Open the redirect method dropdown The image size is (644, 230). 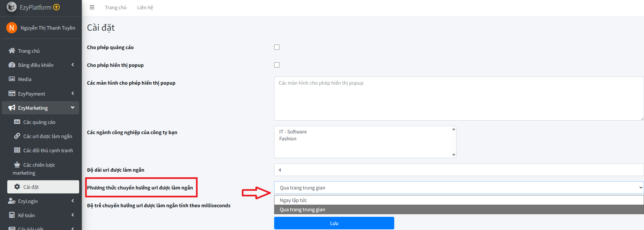(459, 187)
